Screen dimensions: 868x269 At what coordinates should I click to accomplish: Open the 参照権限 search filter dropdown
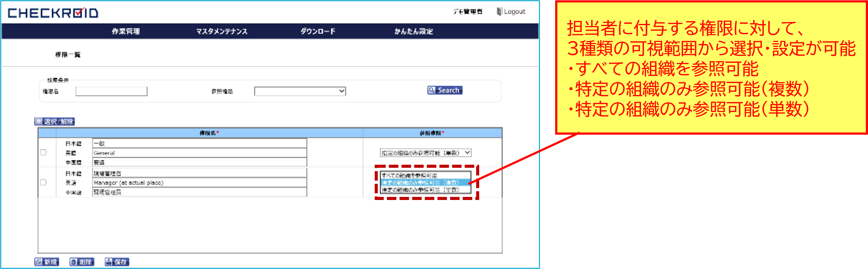[300, 91]
